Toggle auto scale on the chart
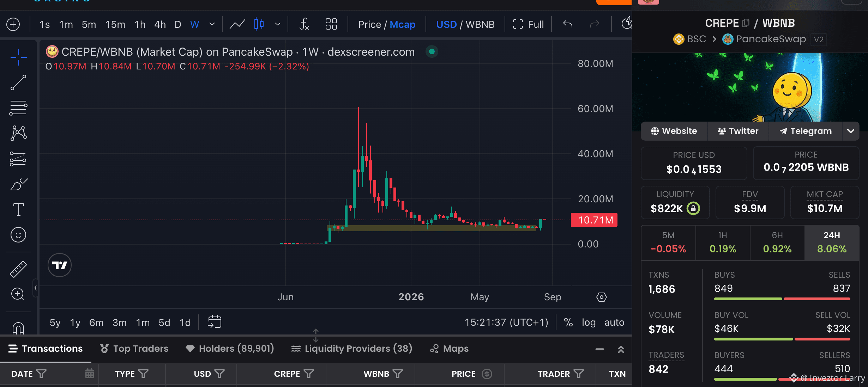 click(614, 322)
